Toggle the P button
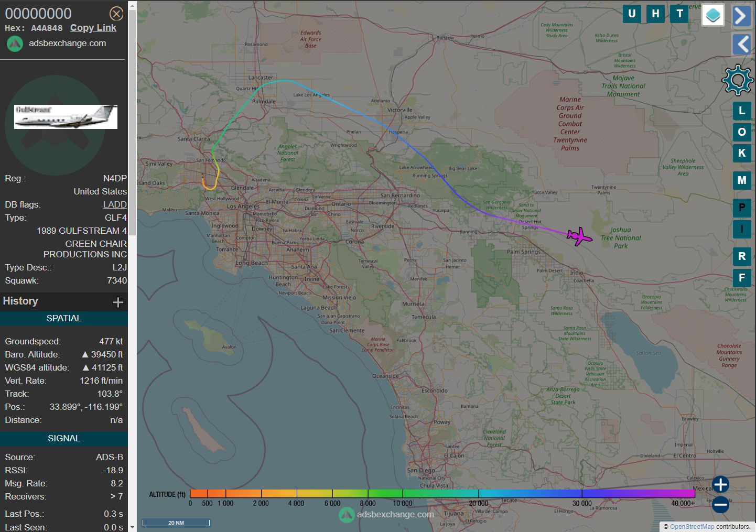 [x=742, y=208]
